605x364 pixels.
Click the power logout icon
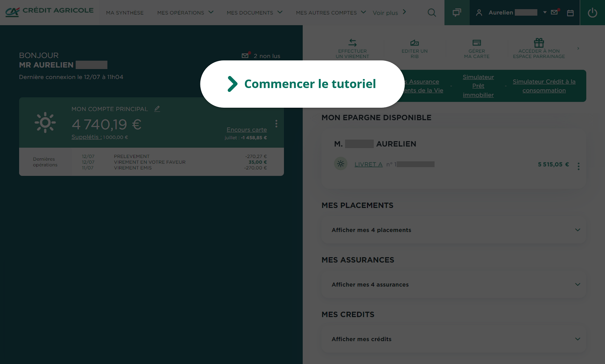[x=592, y=13]
